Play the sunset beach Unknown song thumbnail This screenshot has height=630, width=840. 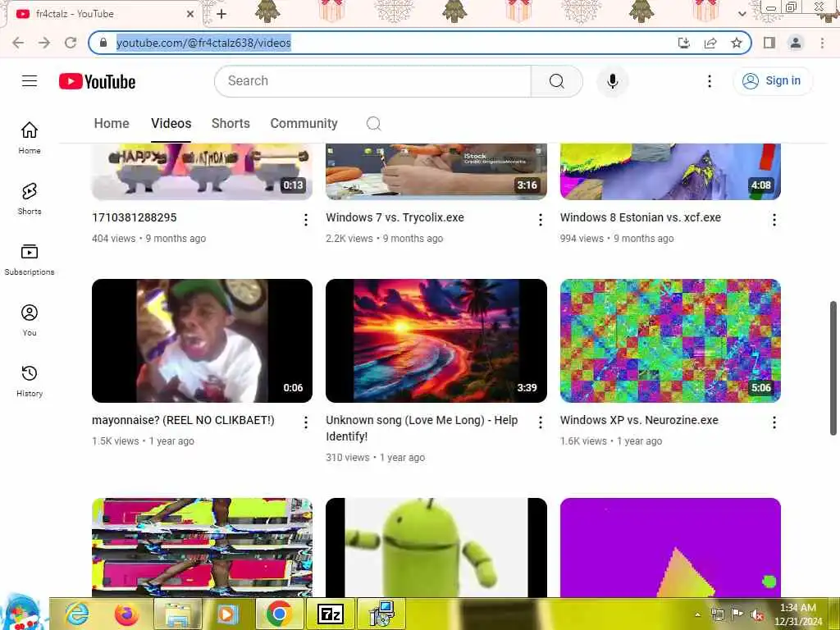click(436, 340)
